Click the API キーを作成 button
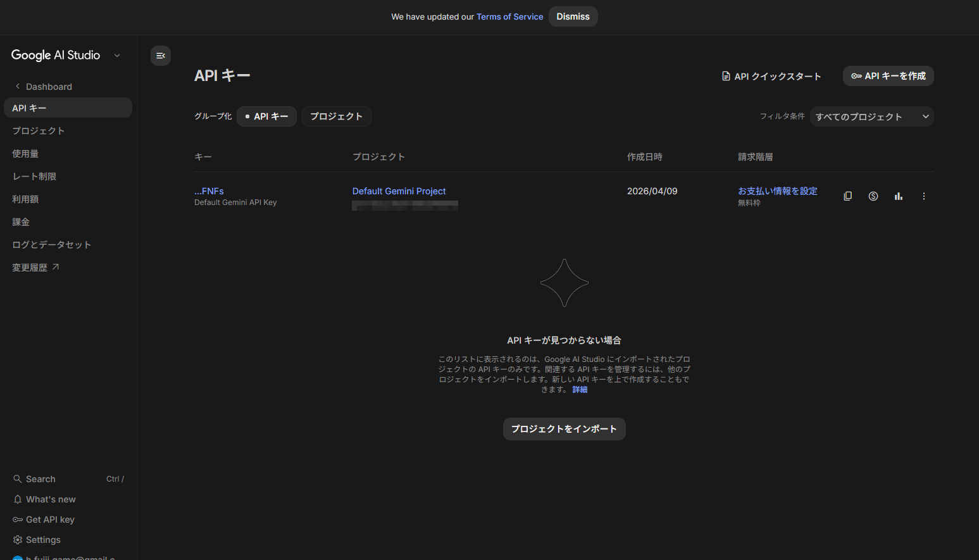Image resolution: width=979 pixels, height=560 pixels. coord(888,76)
